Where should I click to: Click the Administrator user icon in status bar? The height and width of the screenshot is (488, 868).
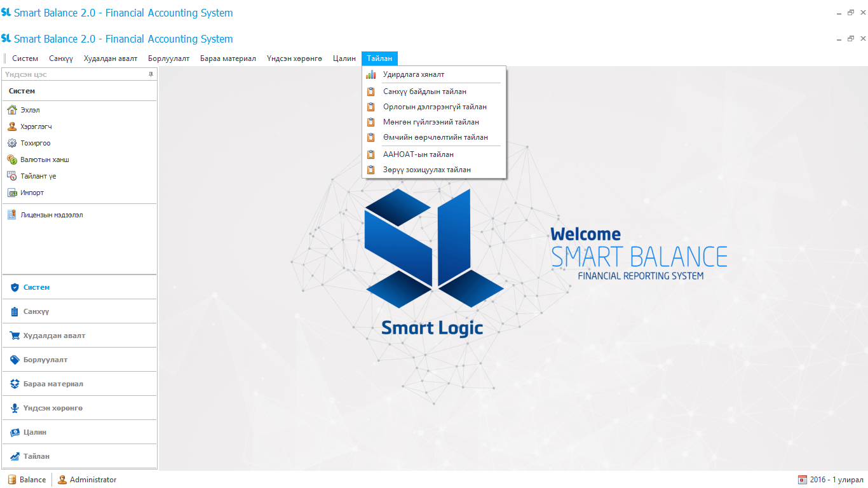click(62, 480)
